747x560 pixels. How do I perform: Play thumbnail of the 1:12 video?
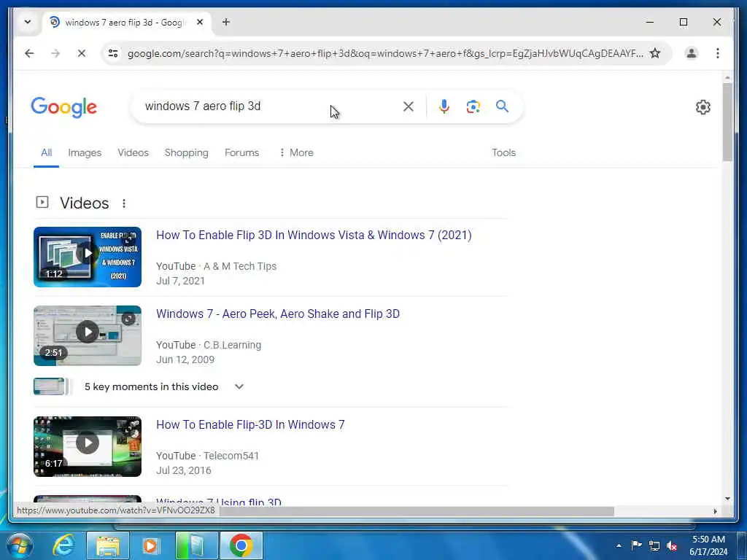click(x=88, y=257)
